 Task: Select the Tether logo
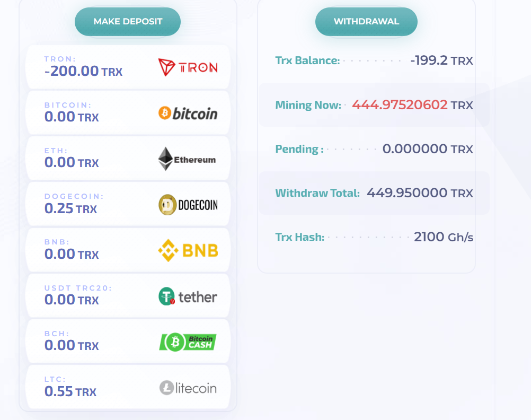pyautogui.click(x=188, y=296)
